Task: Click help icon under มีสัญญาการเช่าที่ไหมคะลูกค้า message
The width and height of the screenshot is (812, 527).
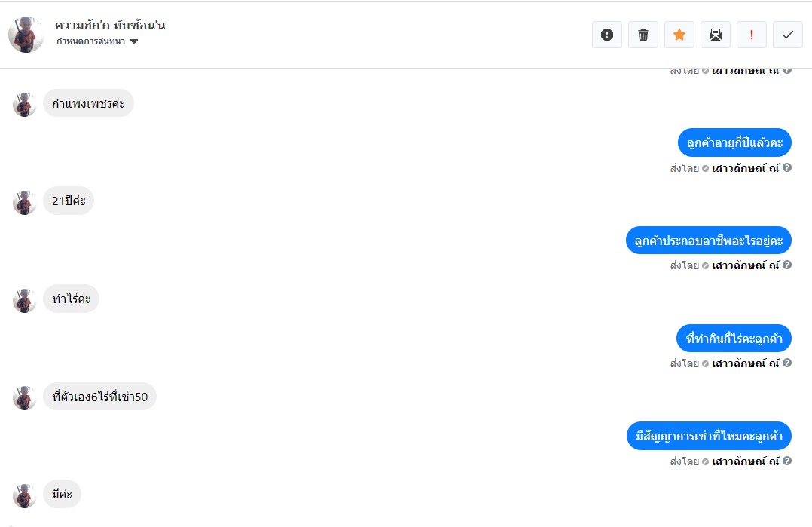Action: (787, 461)
